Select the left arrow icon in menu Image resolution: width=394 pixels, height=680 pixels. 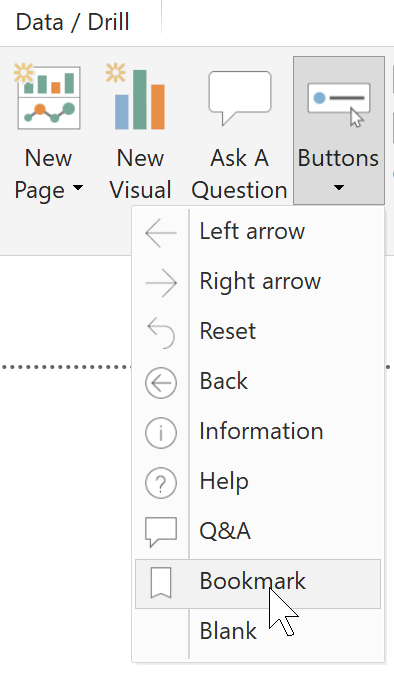tap(161, 232)
